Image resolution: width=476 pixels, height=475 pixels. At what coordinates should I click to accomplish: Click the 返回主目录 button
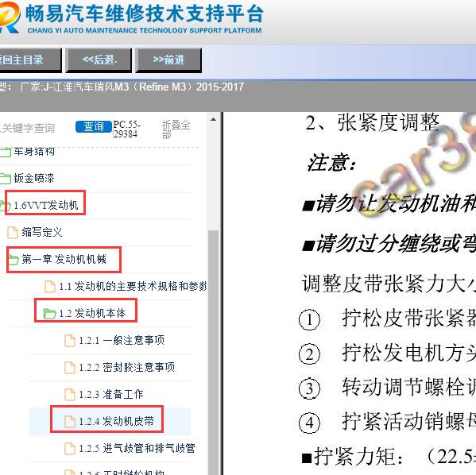(30, 60)
